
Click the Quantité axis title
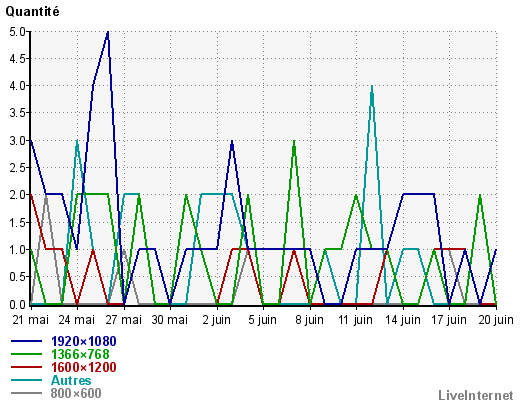pyautogui.click(x=32, y=12)
